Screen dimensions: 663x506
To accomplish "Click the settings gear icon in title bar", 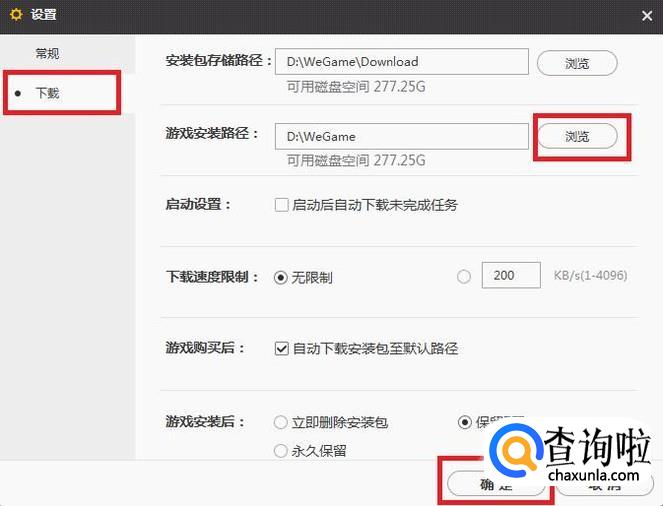I will (16, 15).
